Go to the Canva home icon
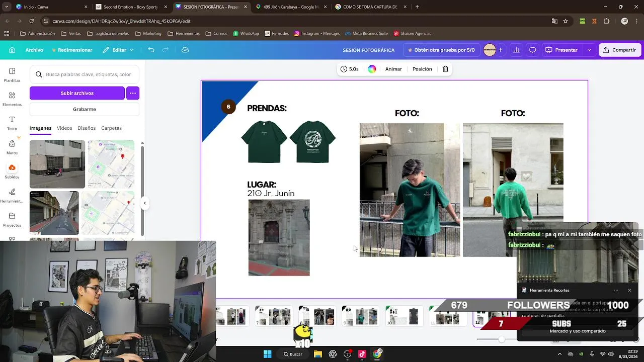The height and width of the screenshot is (362, 644). coord(12,50)
